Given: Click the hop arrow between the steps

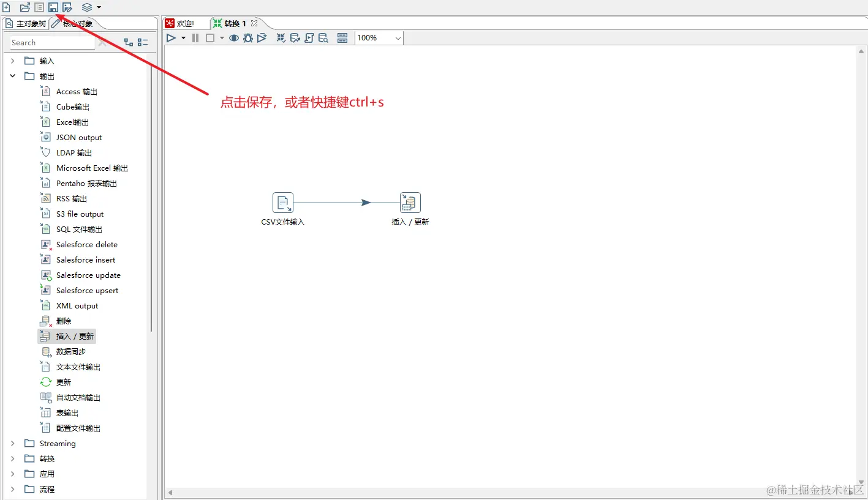Looking at the screenshot, I should click(366, 203).
